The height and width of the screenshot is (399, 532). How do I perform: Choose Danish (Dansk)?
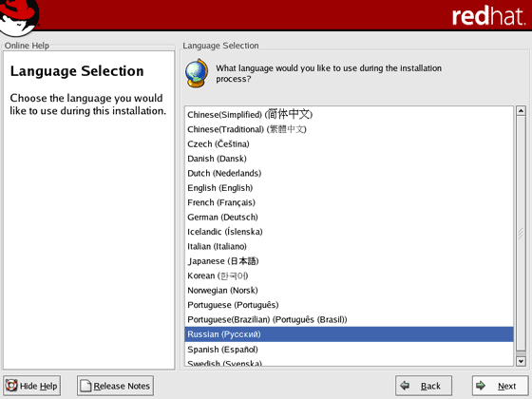click(x=350, y=159)
